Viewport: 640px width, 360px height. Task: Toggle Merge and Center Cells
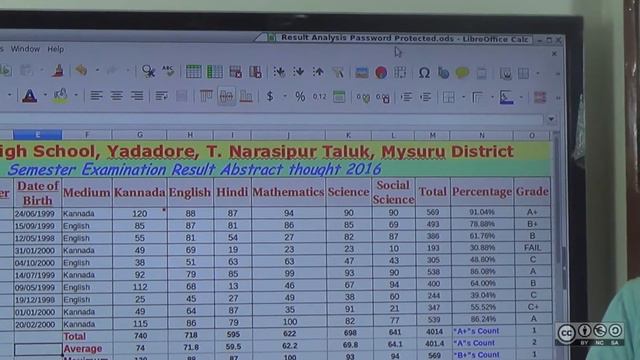pyautogui.click(x=182, y=96)
